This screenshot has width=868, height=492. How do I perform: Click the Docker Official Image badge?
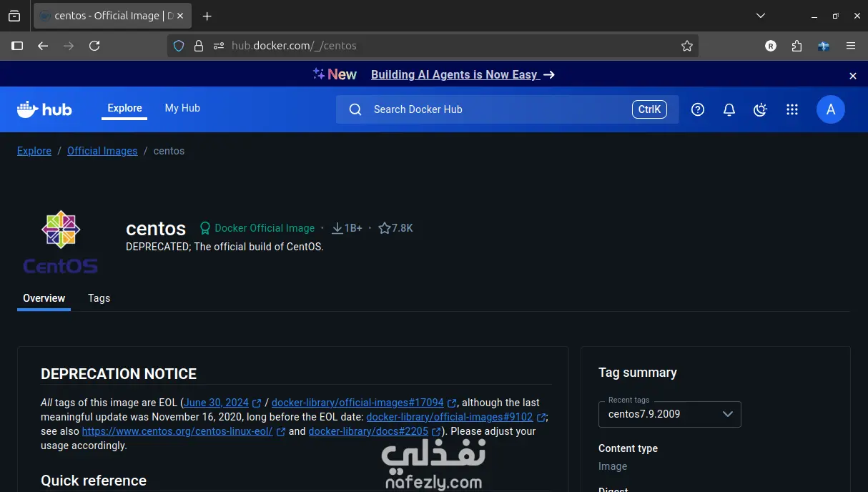(x=257, y=228)
